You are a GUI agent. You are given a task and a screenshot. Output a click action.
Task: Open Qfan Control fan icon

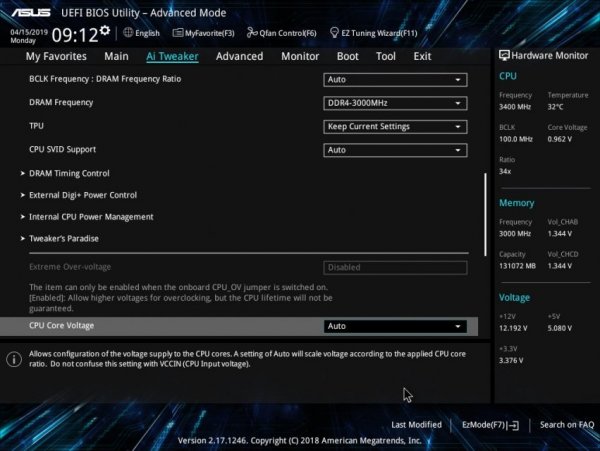click(x=252, y=33)
